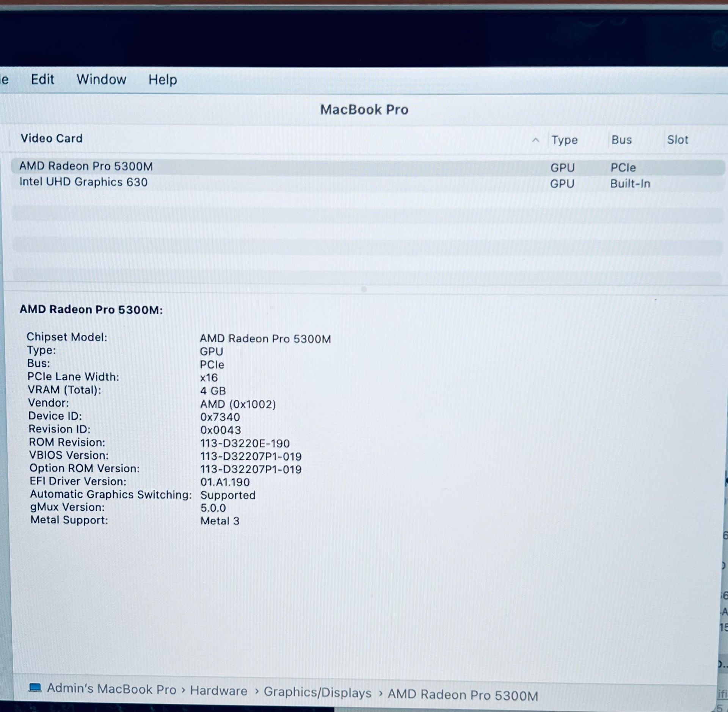Image resolution: width=728 pixels, height=712 pixels.
Task: Select the Intel UHD Graphics 630 row
Action: (x=368, y=183)
